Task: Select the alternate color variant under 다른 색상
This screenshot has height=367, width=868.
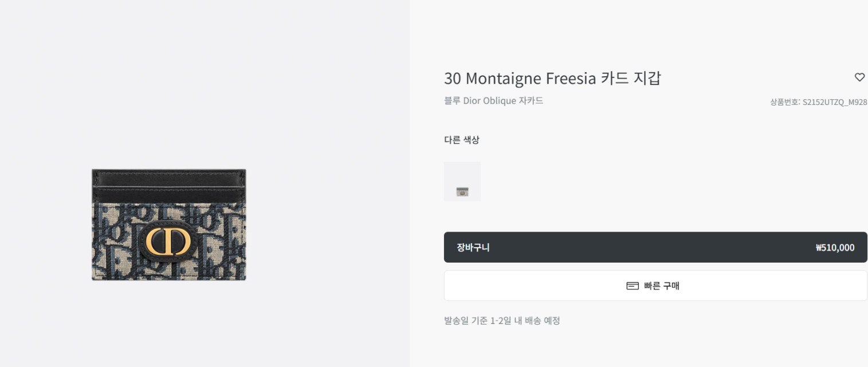Action: [462, 181]
